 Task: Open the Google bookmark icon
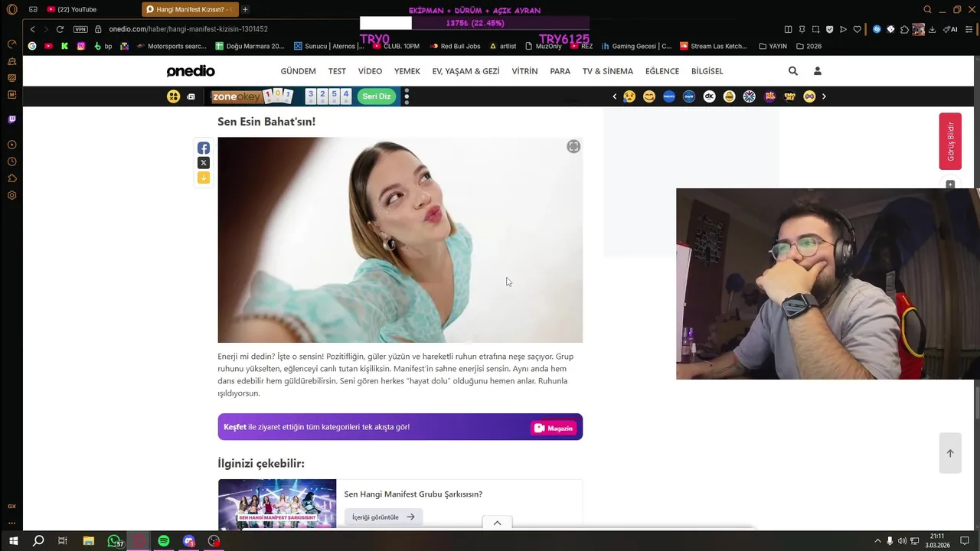tap(32, 46)
